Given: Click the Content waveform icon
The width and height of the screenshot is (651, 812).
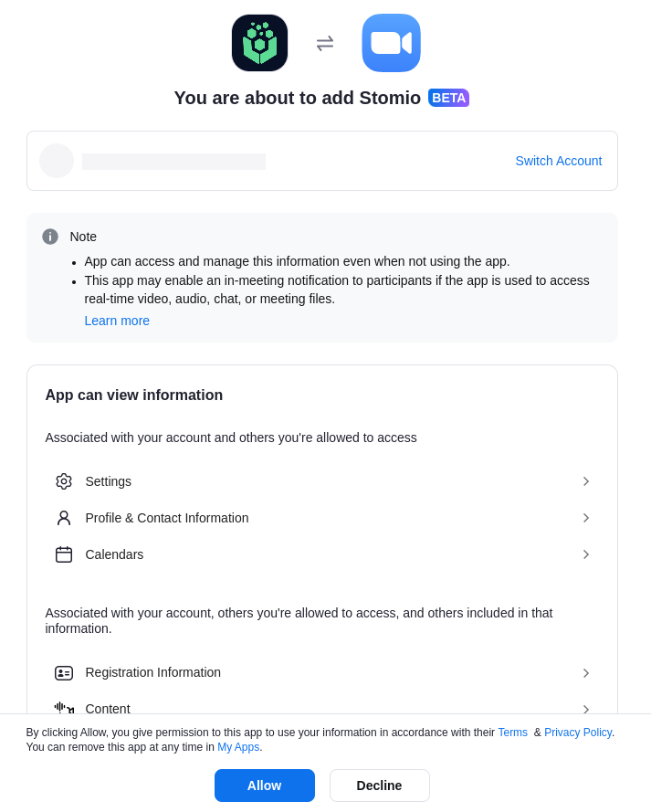Looking at the screenshot, I should pyautogui.click(x=64, y=708).
